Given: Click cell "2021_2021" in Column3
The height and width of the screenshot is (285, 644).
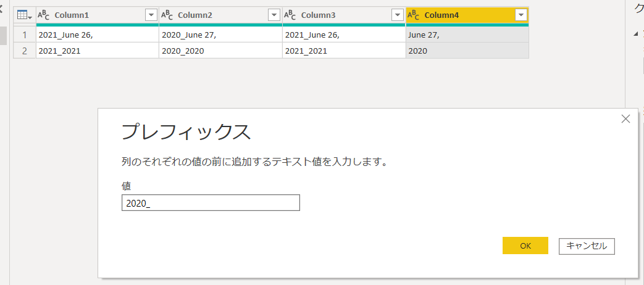Looking at the screenshot, I should [x=344, y=51].
